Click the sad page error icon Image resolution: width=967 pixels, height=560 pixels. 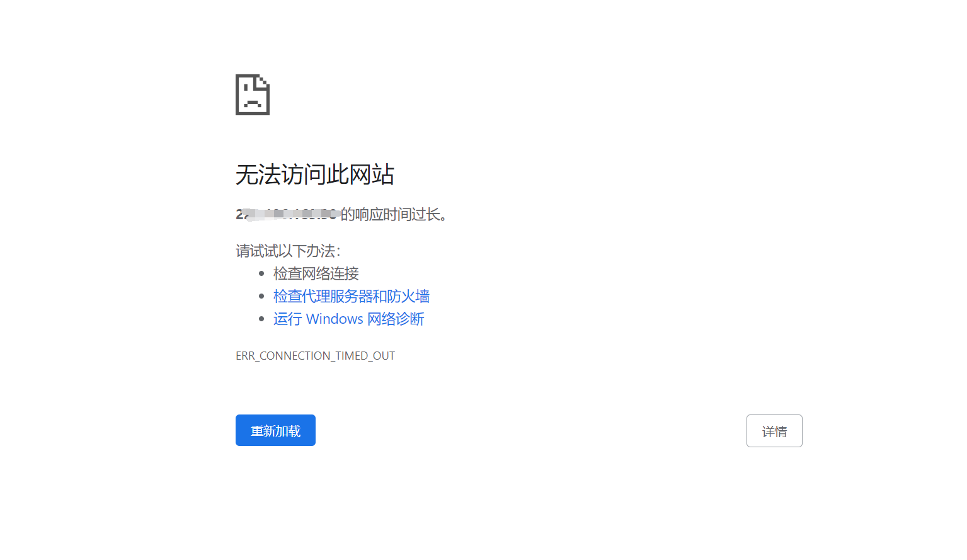253,94
